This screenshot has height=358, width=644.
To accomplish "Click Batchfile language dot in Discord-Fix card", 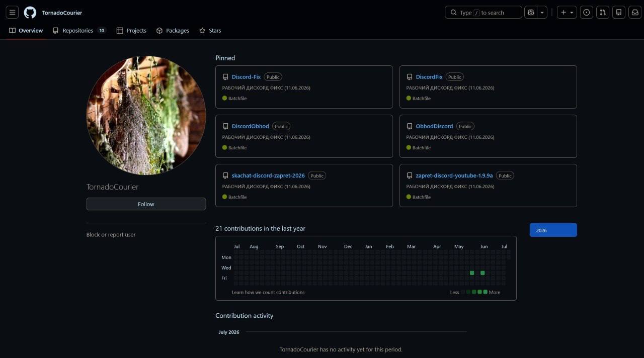I will click(225, 99).
